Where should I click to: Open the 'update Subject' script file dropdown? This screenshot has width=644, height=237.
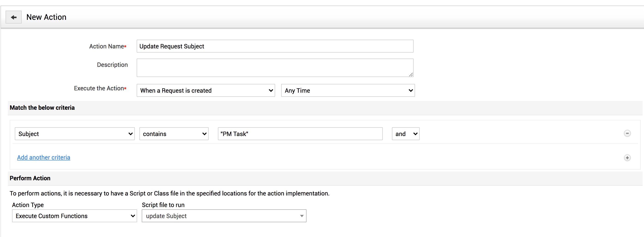[x=224, y=216]
